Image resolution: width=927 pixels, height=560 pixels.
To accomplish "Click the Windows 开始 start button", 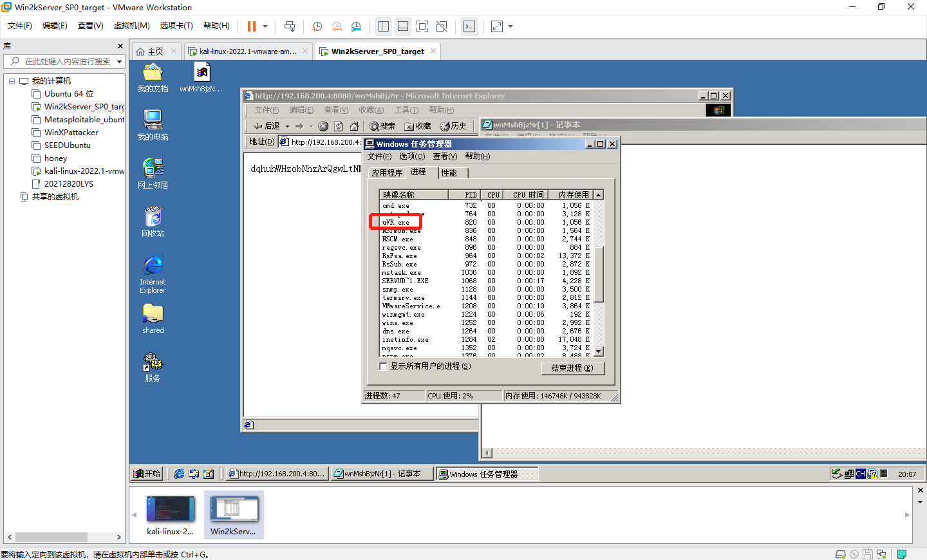I will point(147,474).
